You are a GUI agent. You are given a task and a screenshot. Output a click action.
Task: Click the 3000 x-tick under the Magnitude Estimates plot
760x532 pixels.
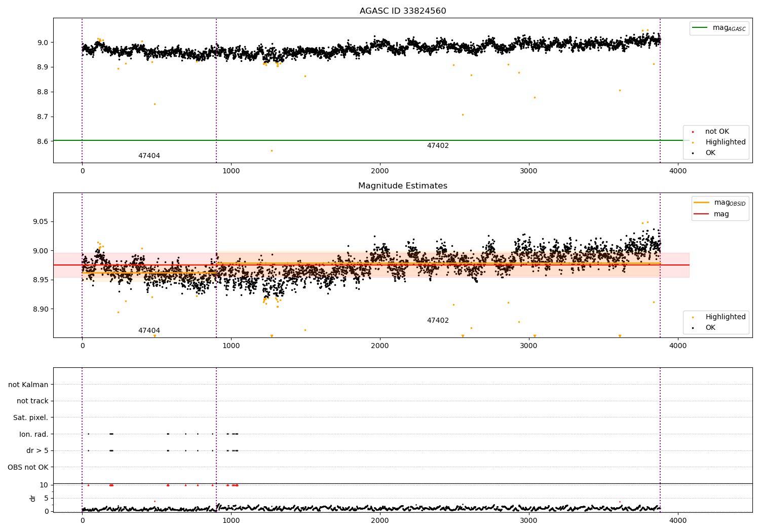click(x=529, y=346)
